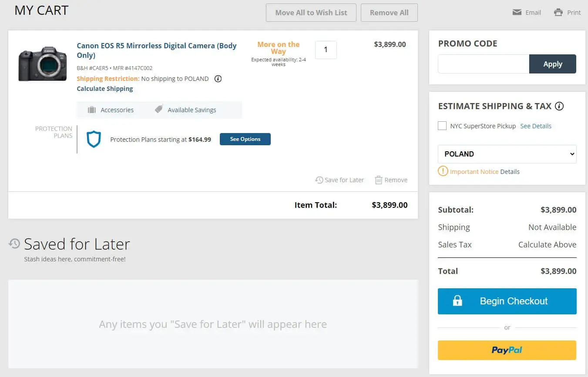588x377 pixels.
Task: Click the More on the Way status
Action: (x=279, y=48)
